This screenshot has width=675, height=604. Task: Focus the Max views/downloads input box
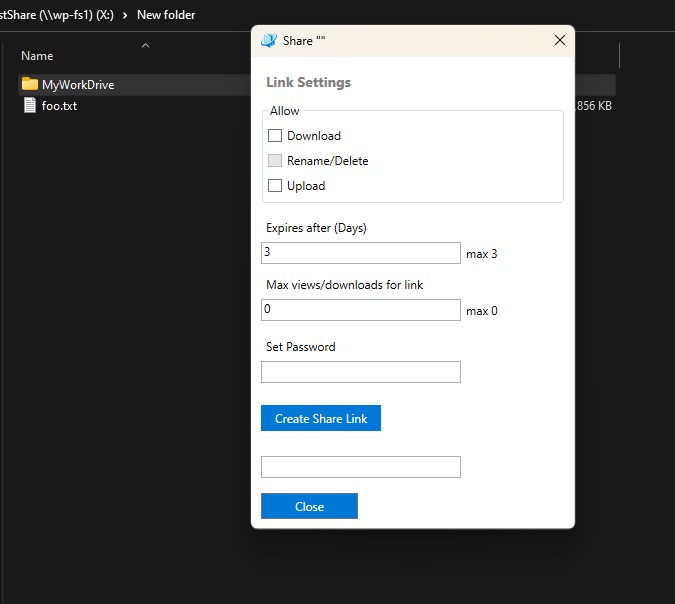click(x=360, y=310)
